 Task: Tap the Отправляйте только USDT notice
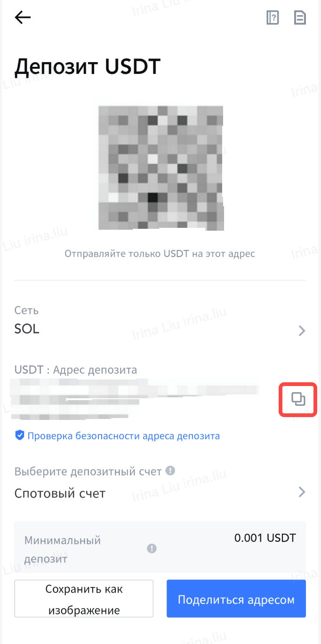[160, 254]
